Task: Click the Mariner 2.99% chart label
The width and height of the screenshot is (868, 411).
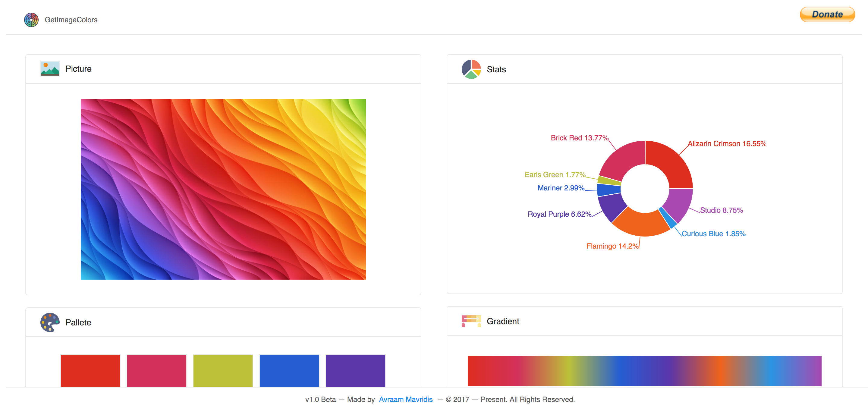Action: coord(561,188)
